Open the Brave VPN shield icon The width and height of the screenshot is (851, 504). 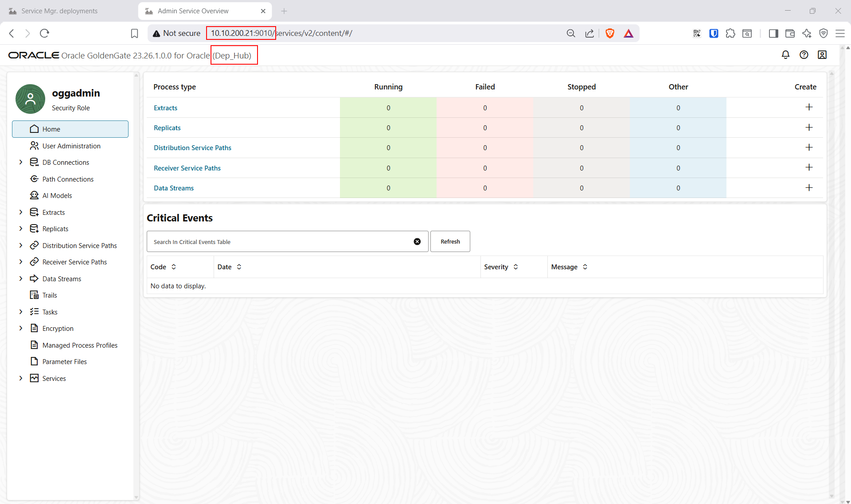click(824, 33)
